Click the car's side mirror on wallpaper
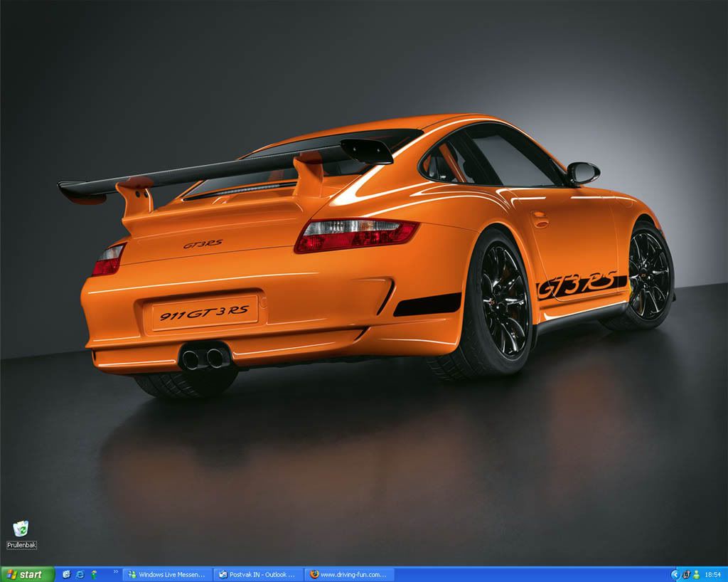The width and height of the screenshot is (728, 582). pos(583,172)
